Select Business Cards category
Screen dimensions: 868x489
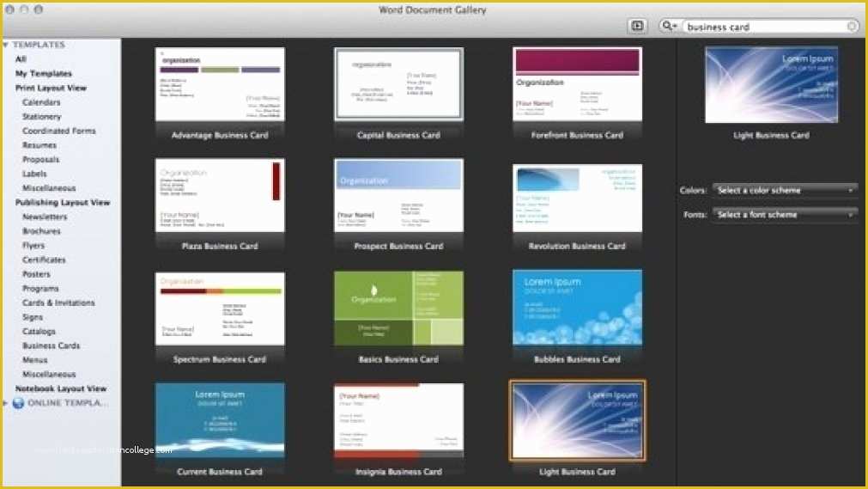coord(51,346)
